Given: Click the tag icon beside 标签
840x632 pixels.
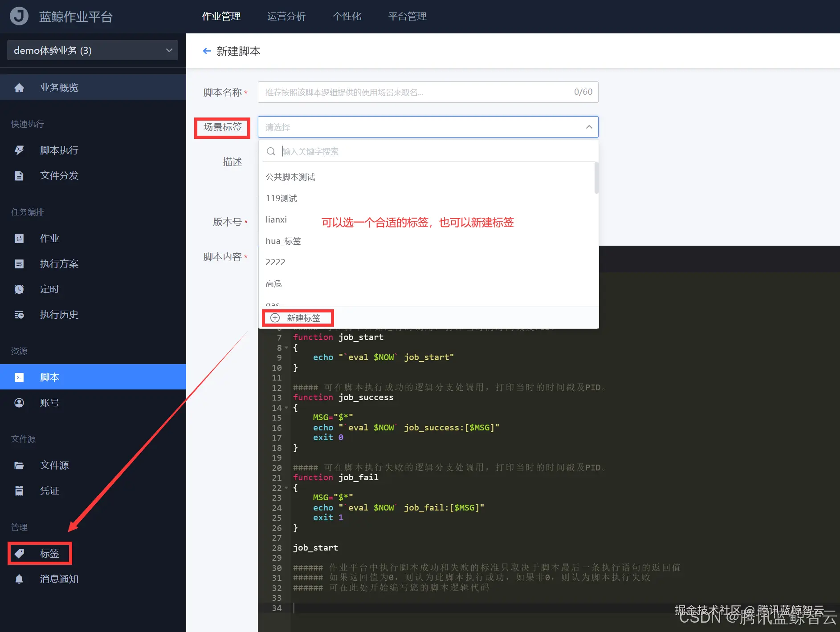Looking at the screenshot, I should pos(19,554).
